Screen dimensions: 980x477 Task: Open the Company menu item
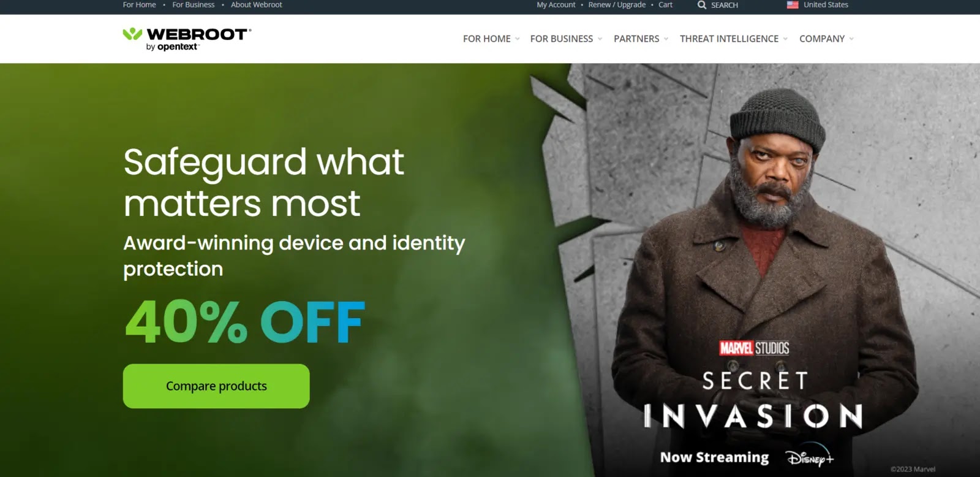pyautogui.click(x=821, y=39)
